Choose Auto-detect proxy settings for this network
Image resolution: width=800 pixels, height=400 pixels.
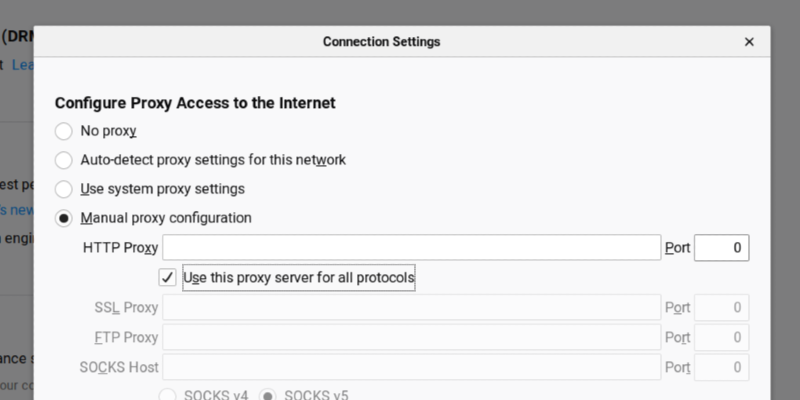tap(64, 160)
